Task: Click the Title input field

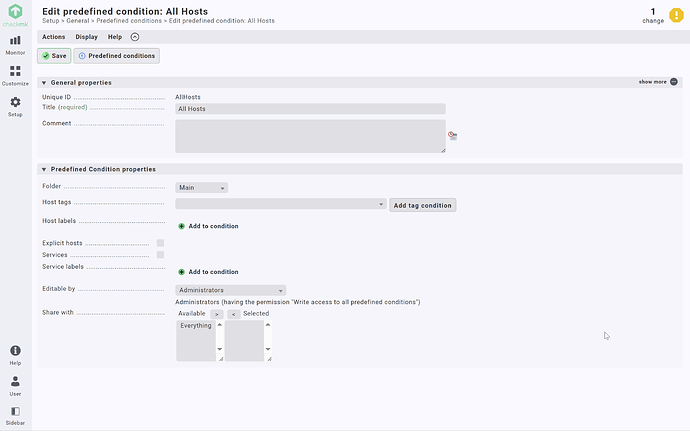Action: 310,109
